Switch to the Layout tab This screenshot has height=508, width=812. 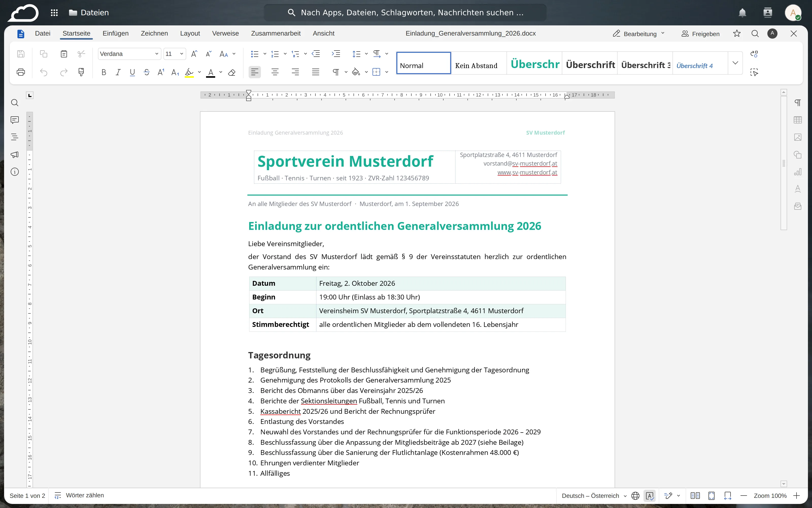190,33
